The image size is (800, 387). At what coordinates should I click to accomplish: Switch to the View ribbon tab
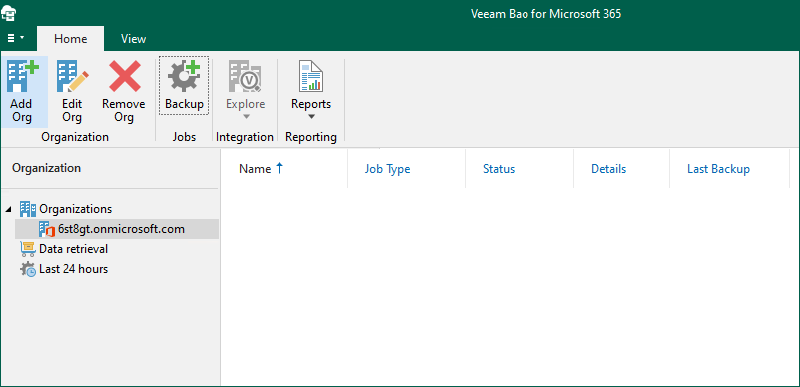click(134, 39)
